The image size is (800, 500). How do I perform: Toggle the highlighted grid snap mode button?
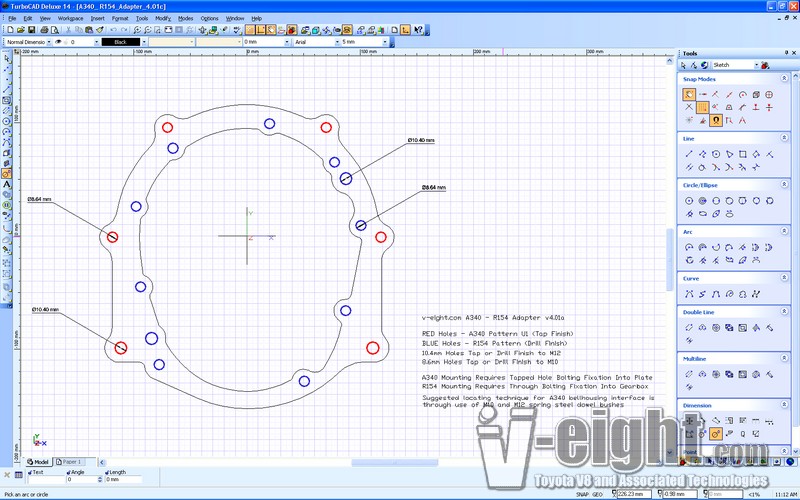point(703,107)
